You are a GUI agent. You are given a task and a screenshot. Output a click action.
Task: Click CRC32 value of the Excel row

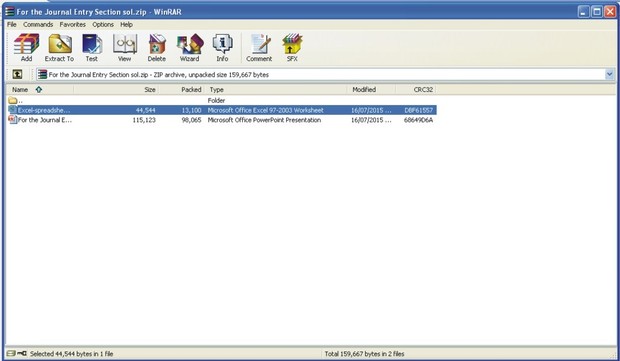(418, 110)
